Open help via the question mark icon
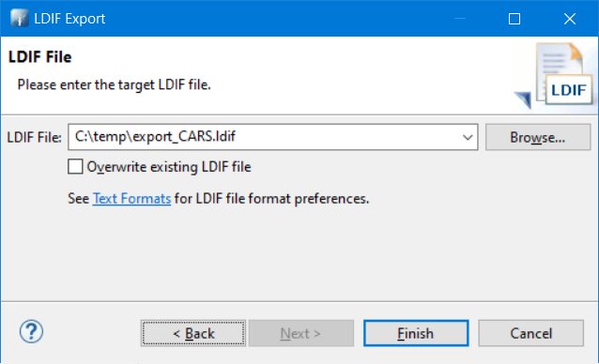 pyautogui.click(x=31, y=331)
